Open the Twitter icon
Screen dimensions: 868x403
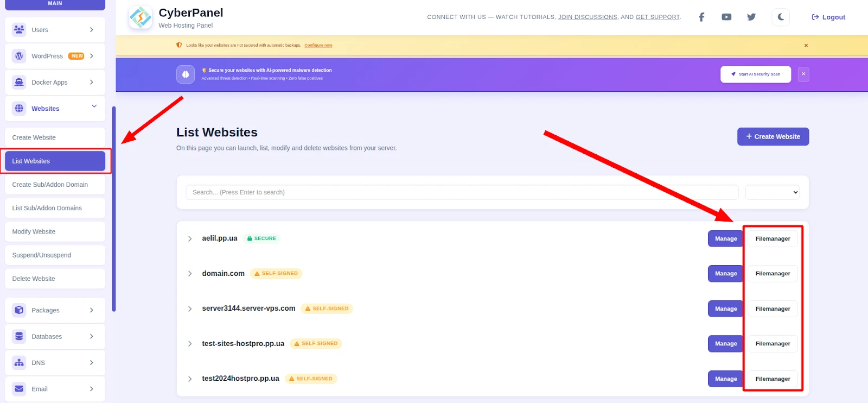(751, 17)
